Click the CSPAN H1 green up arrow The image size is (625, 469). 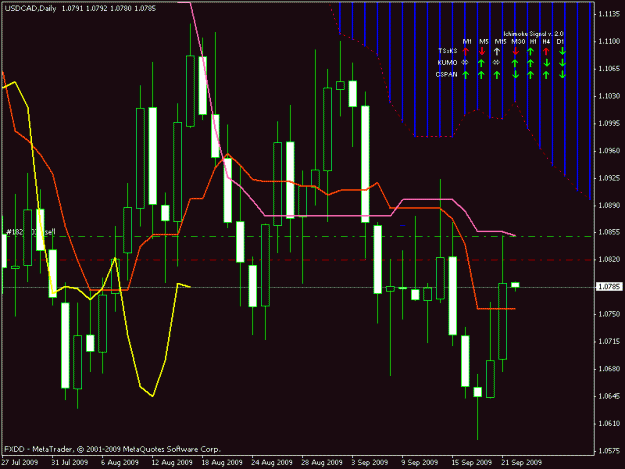pyautogui.click(x=530, y=75)
